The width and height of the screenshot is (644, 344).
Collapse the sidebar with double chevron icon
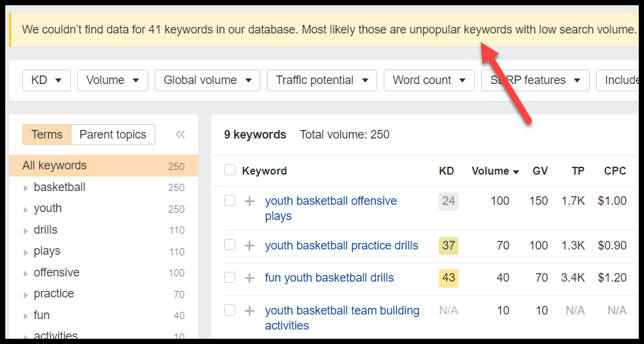(x=180, y=135)
